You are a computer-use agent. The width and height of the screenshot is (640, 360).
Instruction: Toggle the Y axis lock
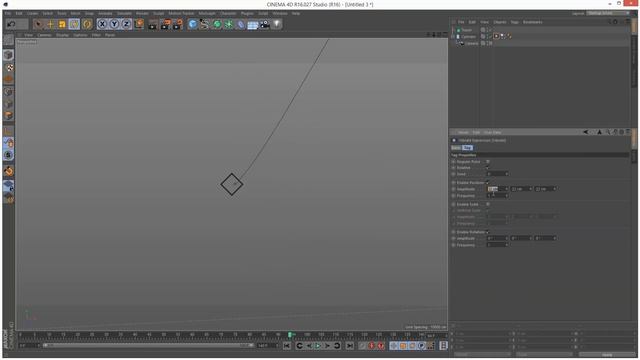coord(114,24)
